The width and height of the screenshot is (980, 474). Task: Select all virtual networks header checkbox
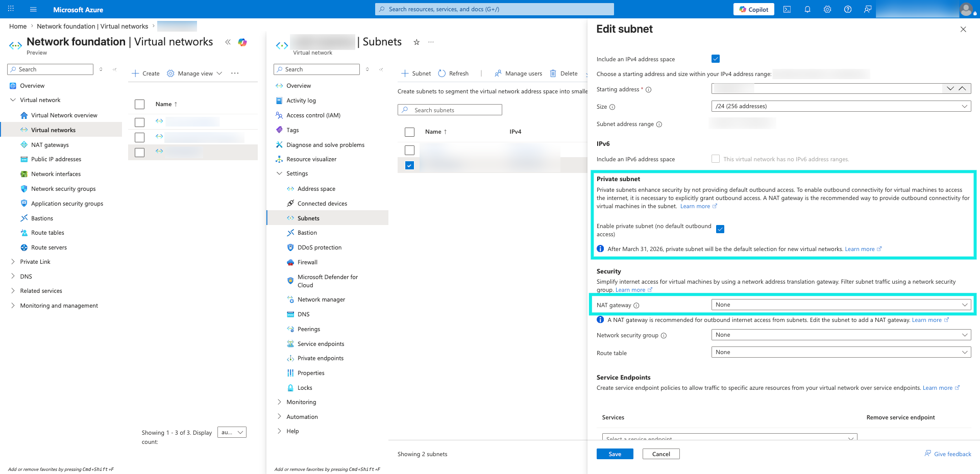tap(139, 104)
